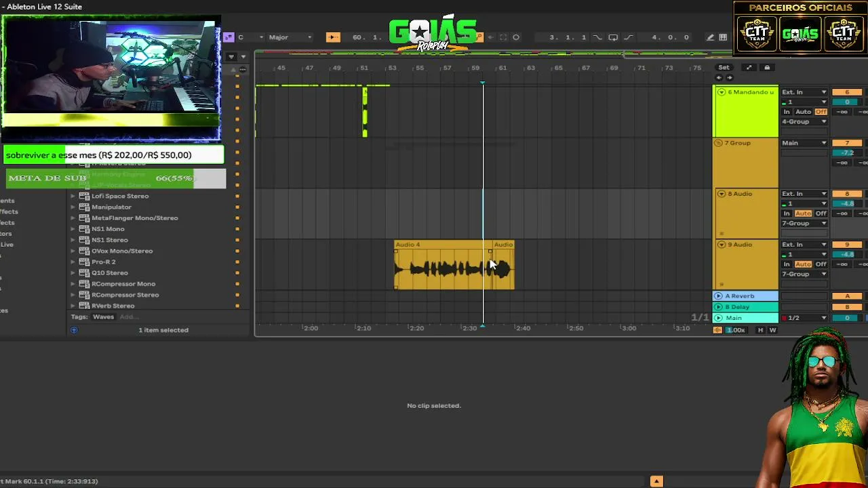The width and height of the screenshot is (868, 488).
Task: Click the Lock Envelopes padlock icon
Action: pyautogui.click(x=767, y=67)
